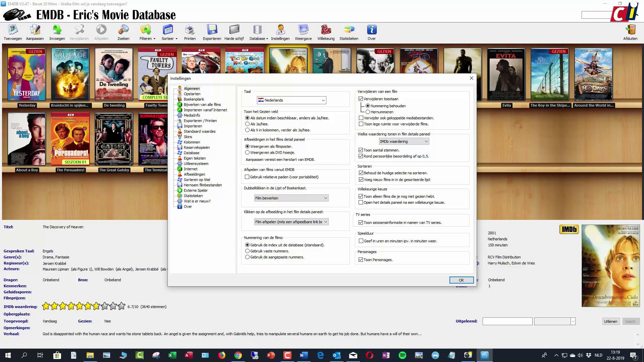Image resolution: width=644 pixels, height=362 pixels.
Task: Enable 'Gebruik relatieve paden' checkbox
Action: click(x=247, y=177)
